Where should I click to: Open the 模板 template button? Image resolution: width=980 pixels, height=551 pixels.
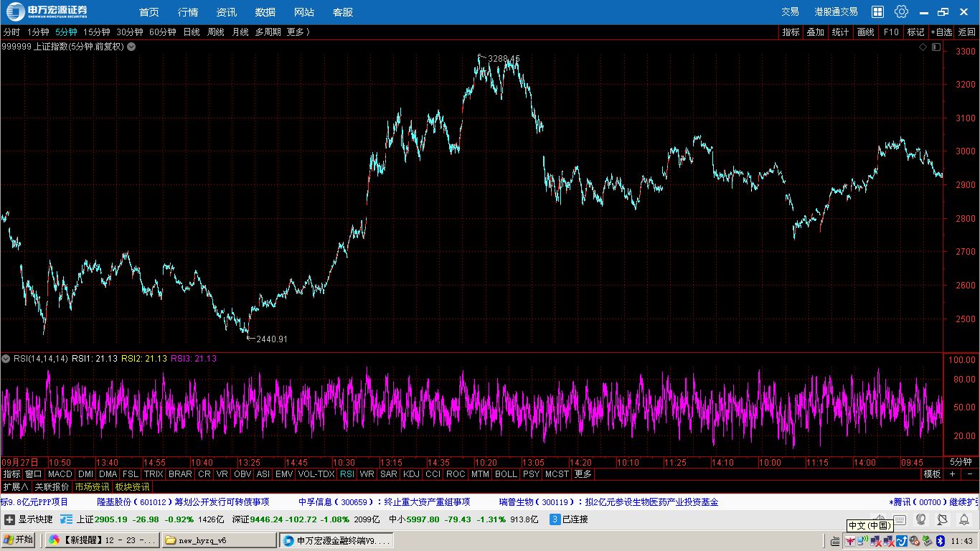pyautogui.click(x=932, y=474)
